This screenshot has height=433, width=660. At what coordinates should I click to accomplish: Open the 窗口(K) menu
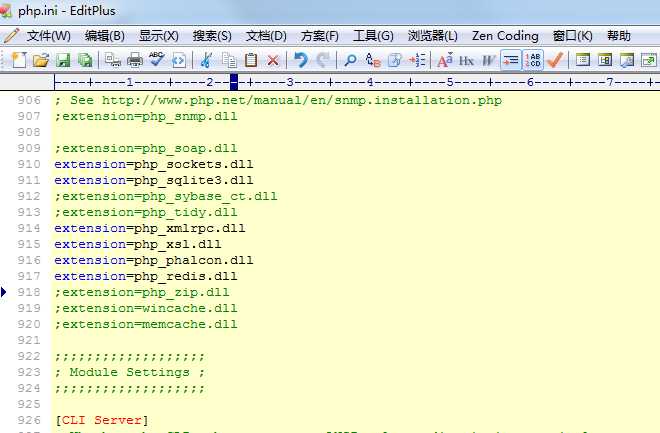[x=572, y=36]
